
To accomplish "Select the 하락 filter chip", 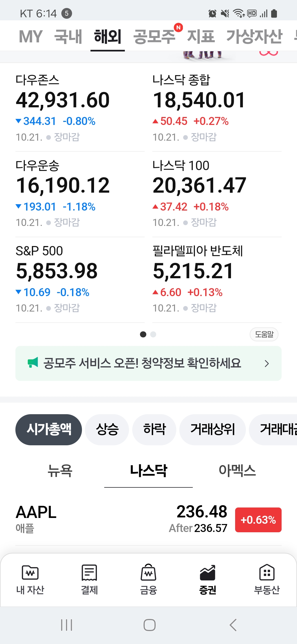I will pos(154,430).
